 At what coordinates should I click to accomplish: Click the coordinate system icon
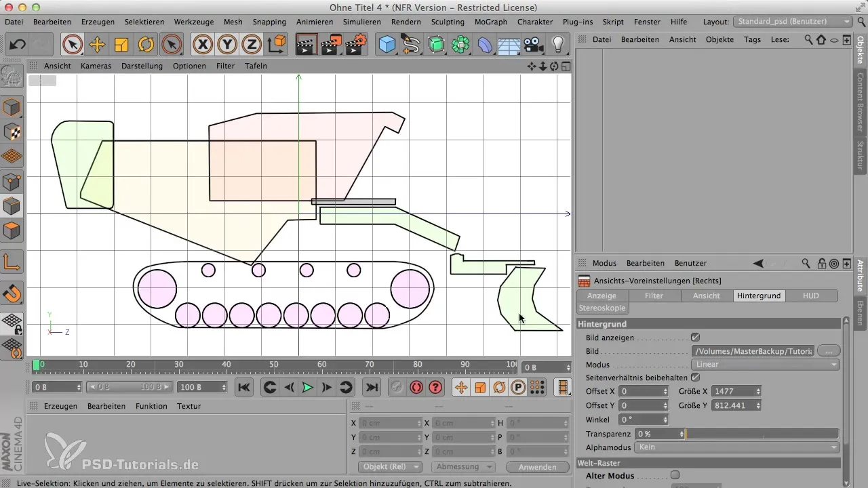tap(277, 45)
